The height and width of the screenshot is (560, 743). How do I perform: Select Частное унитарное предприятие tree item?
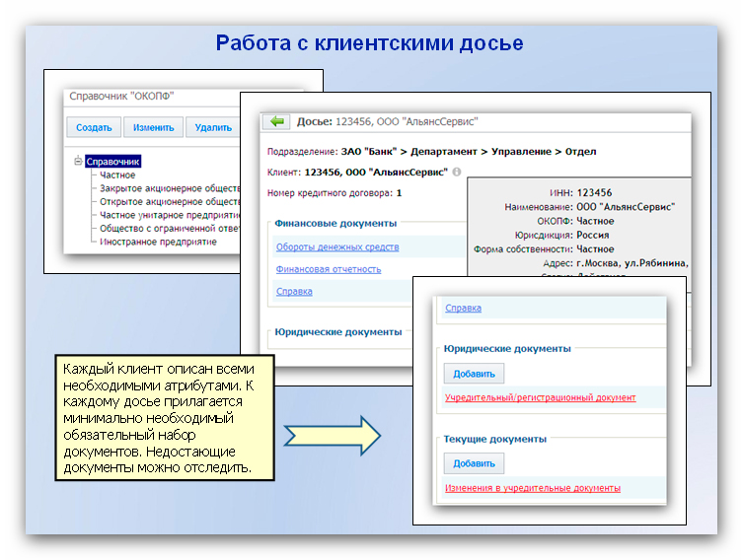pyautogui.click(x=170, y=215)
